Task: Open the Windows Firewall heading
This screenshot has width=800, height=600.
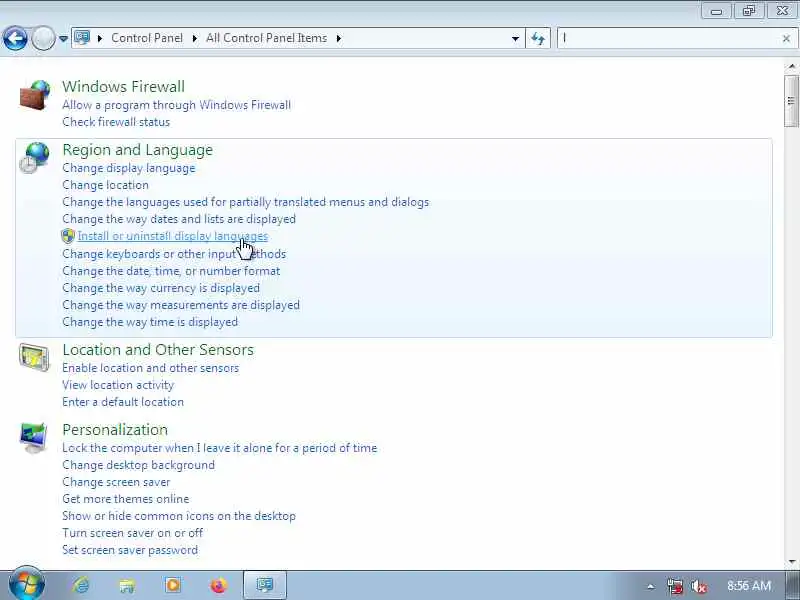Action: (123, 86)
